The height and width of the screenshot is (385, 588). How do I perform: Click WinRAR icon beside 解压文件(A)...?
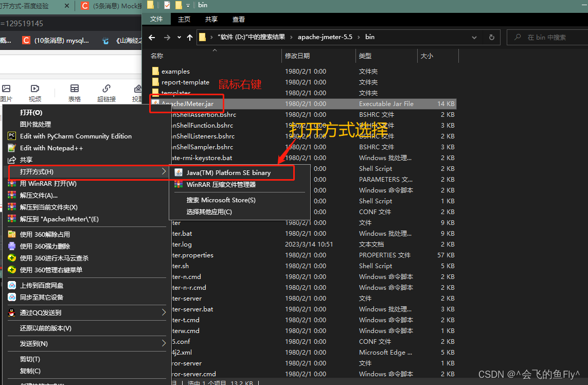click(x=12, y=195)
